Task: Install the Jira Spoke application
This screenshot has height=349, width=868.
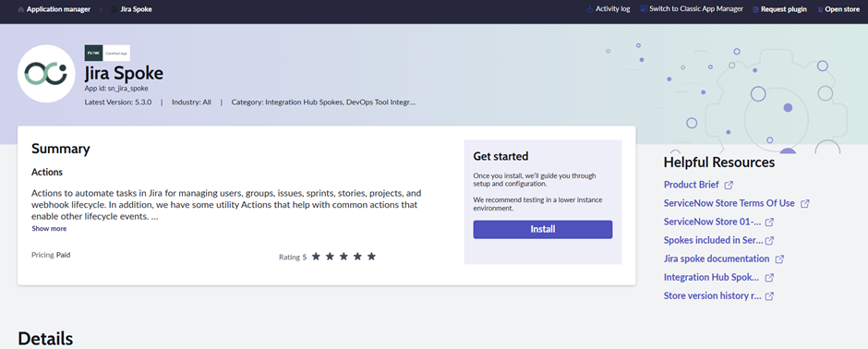Action: pyautogui.click(x=543, y=230)
